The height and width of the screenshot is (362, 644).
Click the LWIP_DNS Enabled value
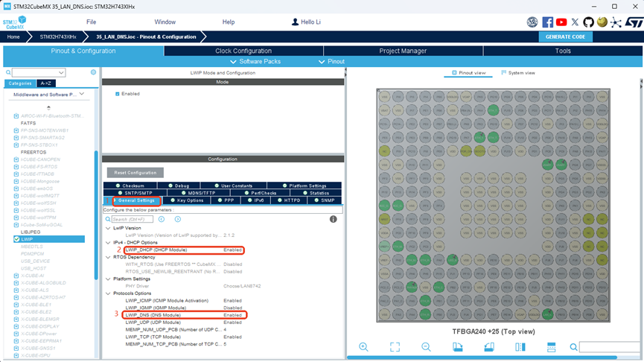[232, 315]
